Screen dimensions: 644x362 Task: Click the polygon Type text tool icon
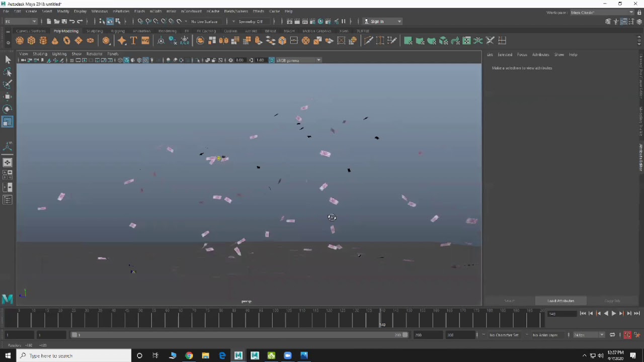click(x=134, y=41)
